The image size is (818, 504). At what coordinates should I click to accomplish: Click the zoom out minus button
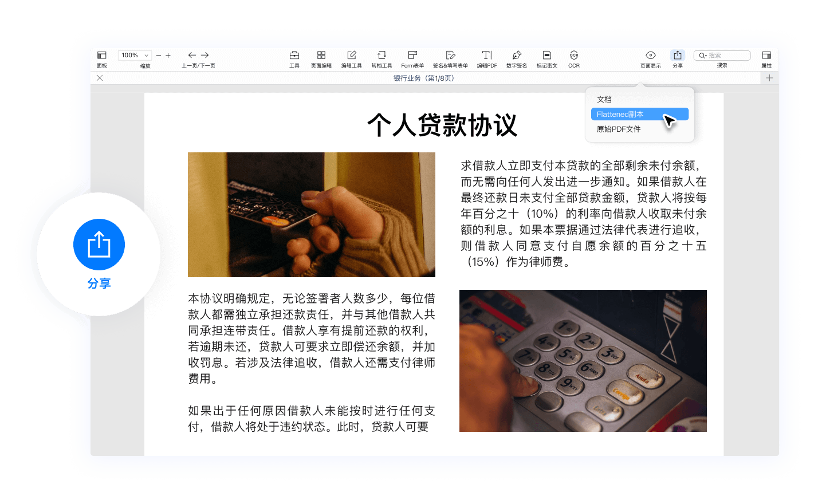pyautogui.click(x=159, y=56)
